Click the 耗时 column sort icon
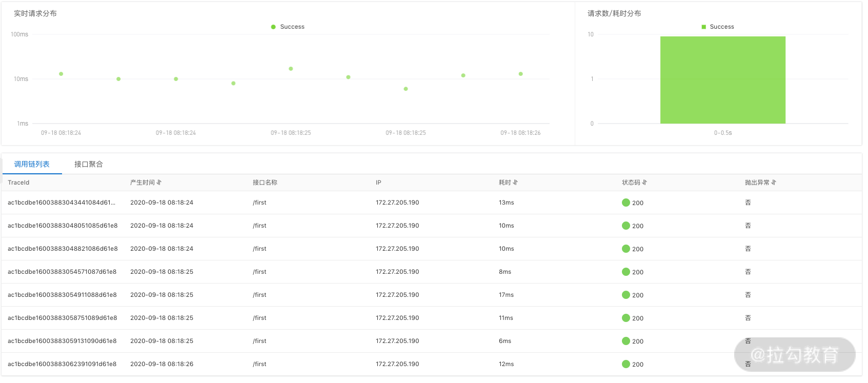 pyautogui.click(x=515, y=183)
